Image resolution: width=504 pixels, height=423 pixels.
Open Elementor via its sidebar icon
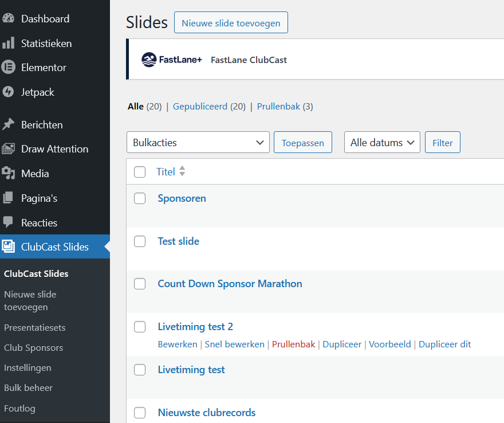(9, 68)
